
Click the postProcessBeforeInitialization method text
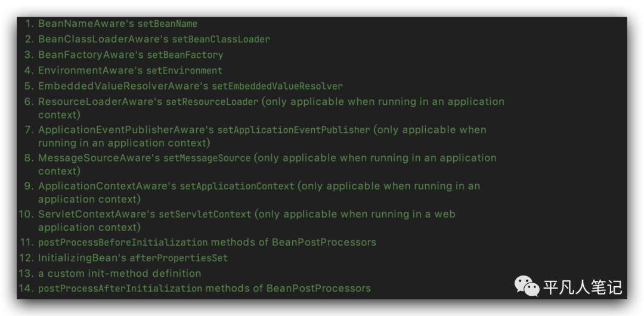[x=123, y=242]
